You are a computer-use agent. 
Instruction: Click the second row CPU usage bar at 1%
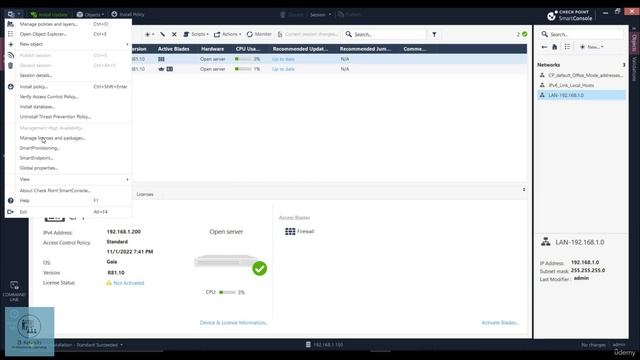coord(243,69)
